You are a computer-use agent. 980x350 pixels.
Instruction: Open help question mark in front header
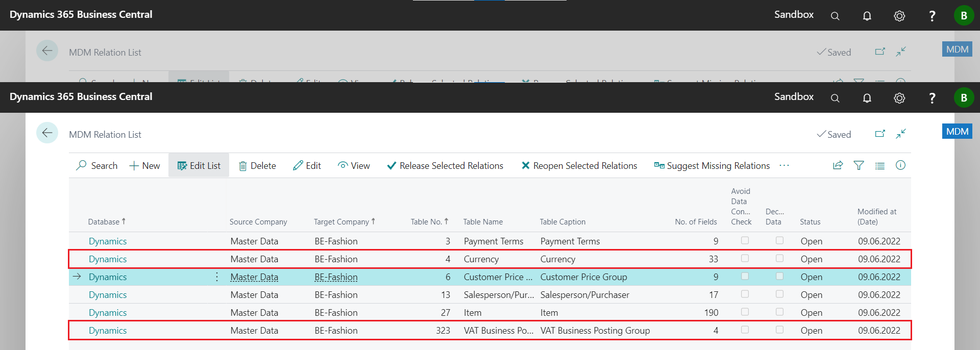[932, 98]
